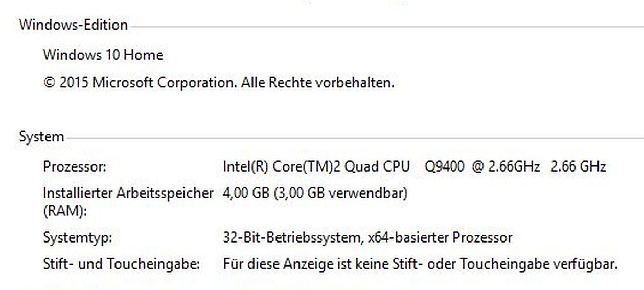
Task: Click the trailing 2.66 GHz value
Action: (x=578, y=167)
